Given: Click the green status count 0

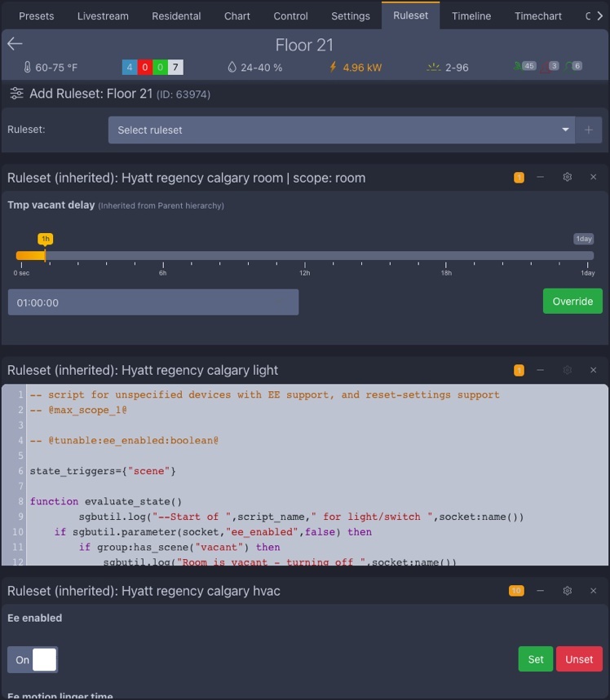Looking at the screenshot, I should click(x=160, y=68).
